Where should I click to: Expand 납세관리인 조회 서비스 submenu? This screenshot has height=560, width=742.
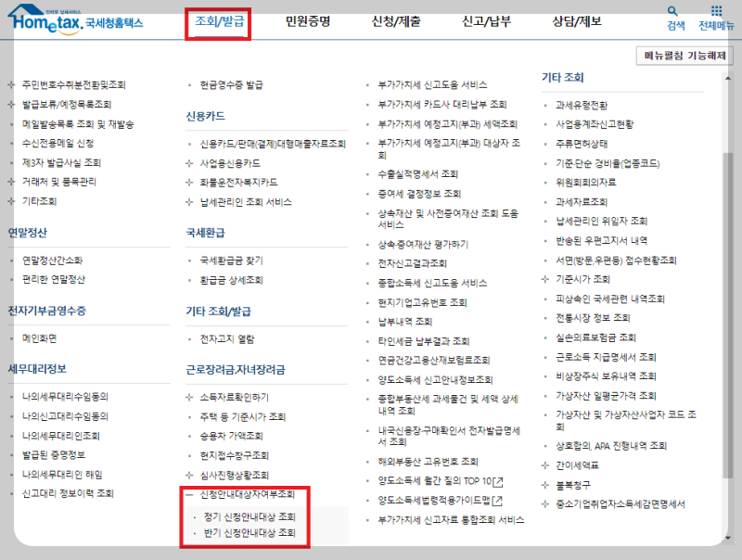(189, 202)
